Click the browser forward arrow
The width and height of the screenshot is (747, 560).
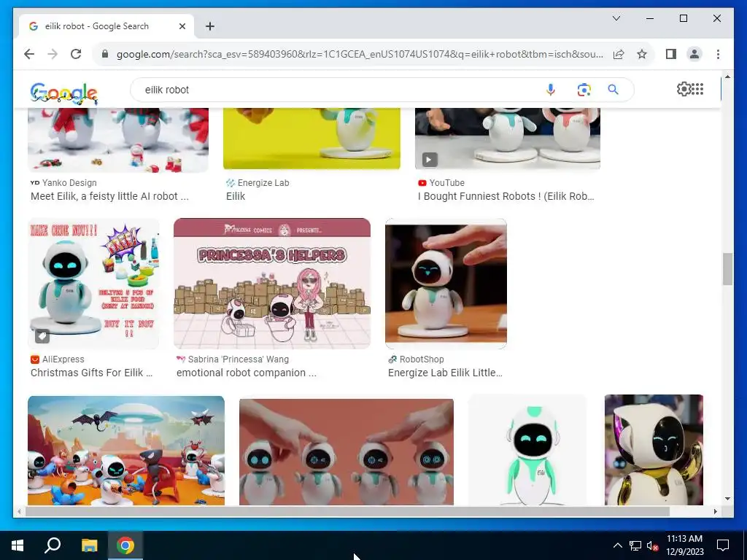53,54
